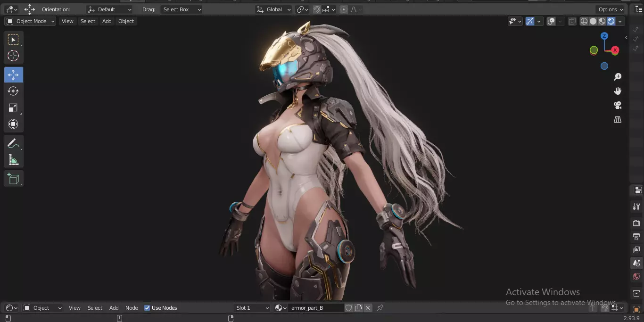Viewport: 644px width, 322px height.
Task: Toggle snapping magnet in top bar
Action: pos(317,9)
